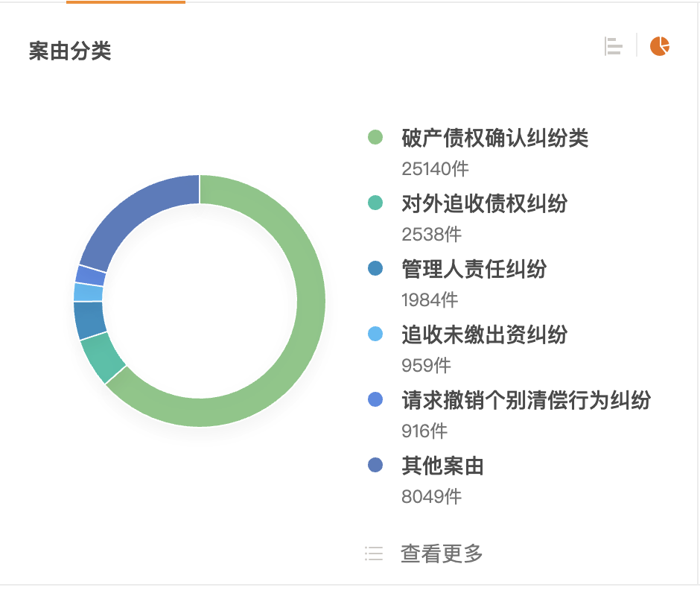Click the 案由分类 panel title

click(70, 51)
